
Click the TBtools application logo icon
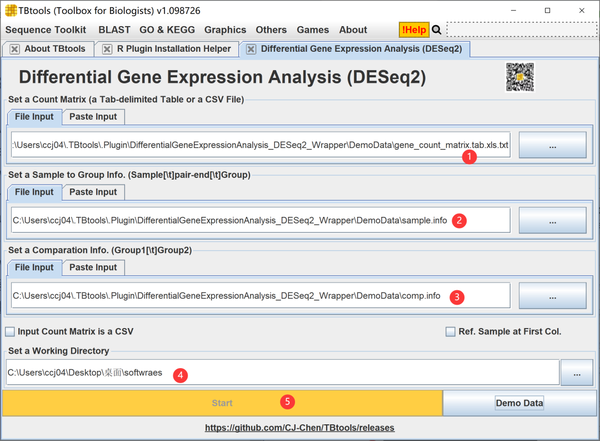point(11,10)
